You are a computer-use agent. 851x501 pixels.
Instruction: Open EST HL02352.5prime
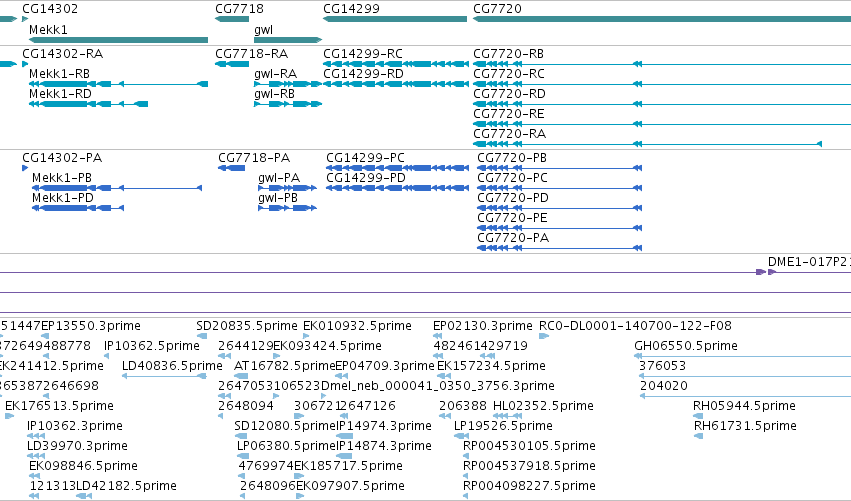(x=543, y=407)
